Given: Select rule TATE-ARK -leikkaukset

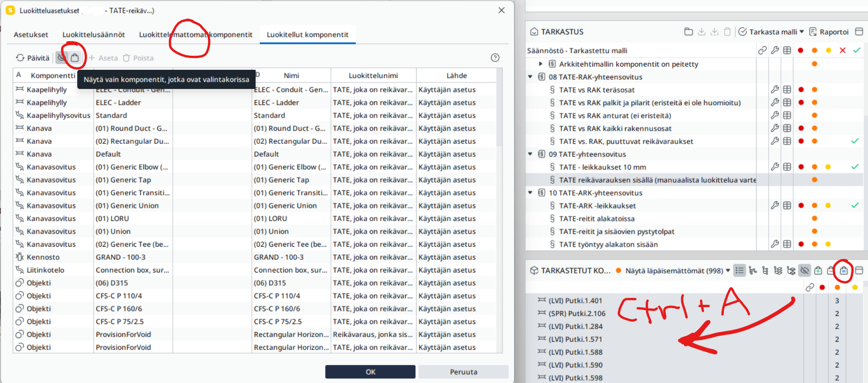Looking at the screenshot, I should click(597, 206).
